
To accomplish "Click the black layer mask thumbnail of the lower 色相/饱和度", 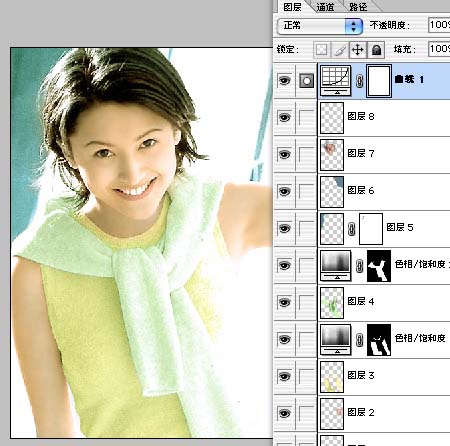I will point(379,340).
